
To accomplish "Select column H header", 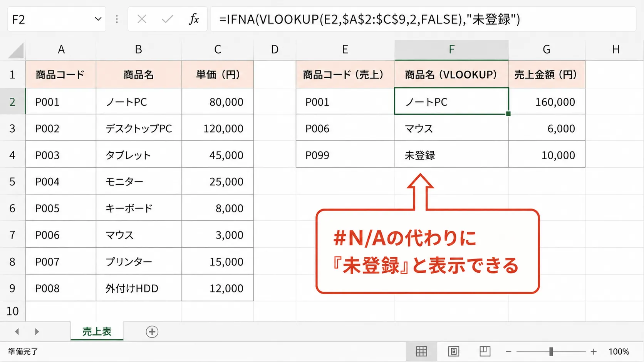I will click(x=615, y=50).
